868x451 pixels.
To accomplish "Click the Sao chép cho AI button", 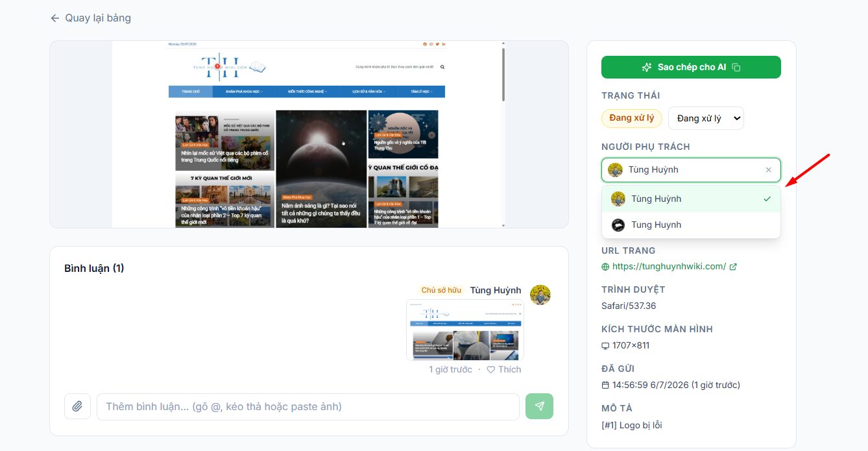I will pos(691,67).
